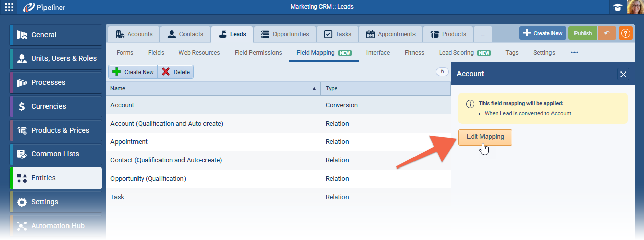Click the top-right Create New button

(542, 33)
